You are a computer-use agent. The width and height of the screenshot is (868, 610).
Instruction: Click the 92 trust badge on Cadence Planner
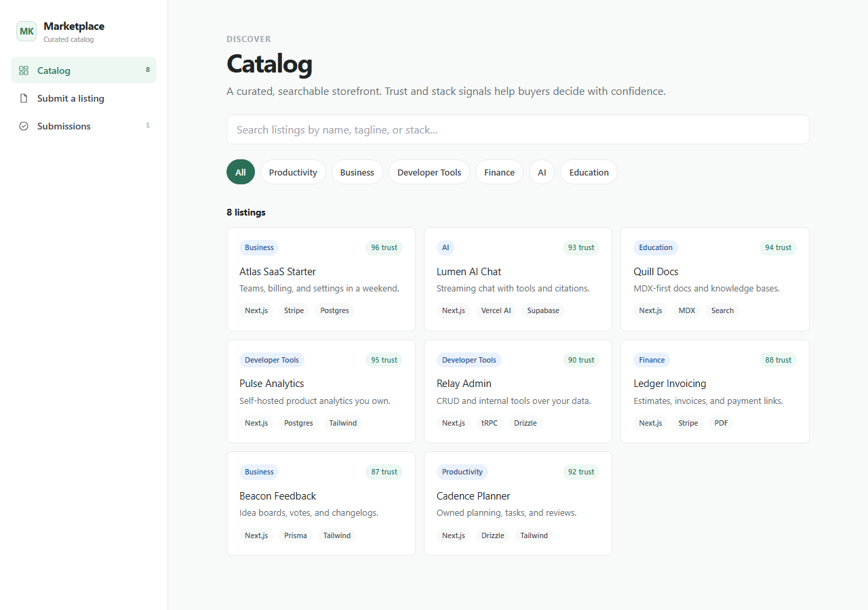tap(581, 472)
